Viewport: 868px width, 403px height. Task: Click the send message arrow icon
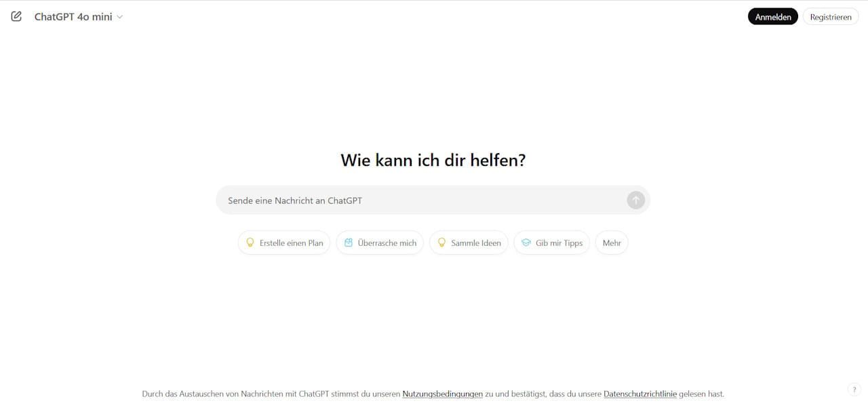pyautogui.click(x=636, y=200)
